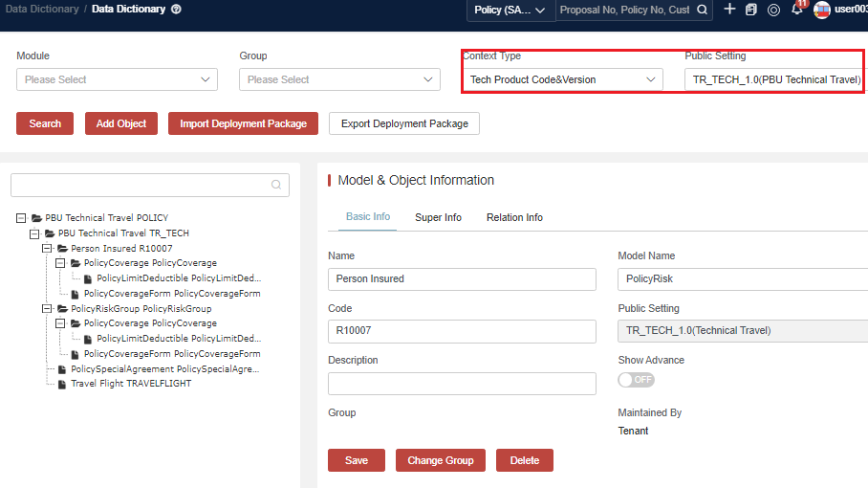Click the search icon in the tree filter box
The width and height of the screenshot is (868, 488).
click(x=276, y=186)
